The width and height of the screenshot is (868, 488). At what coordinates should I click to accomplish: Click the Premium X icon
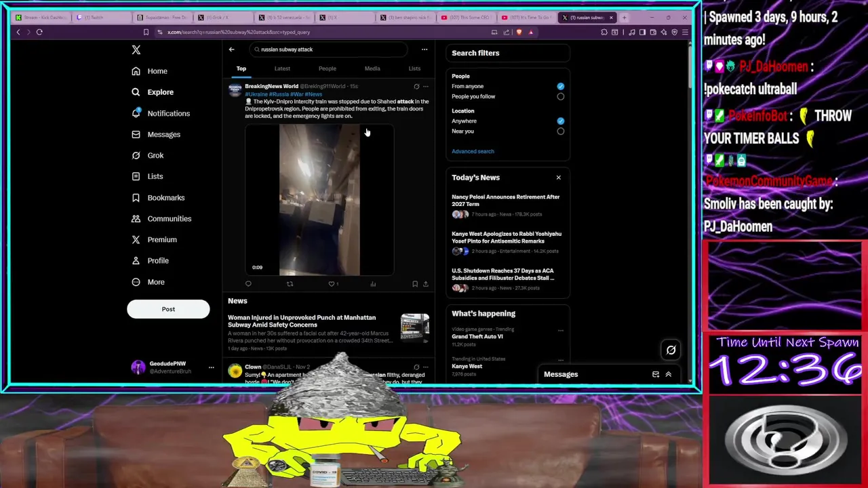point(136,239)
